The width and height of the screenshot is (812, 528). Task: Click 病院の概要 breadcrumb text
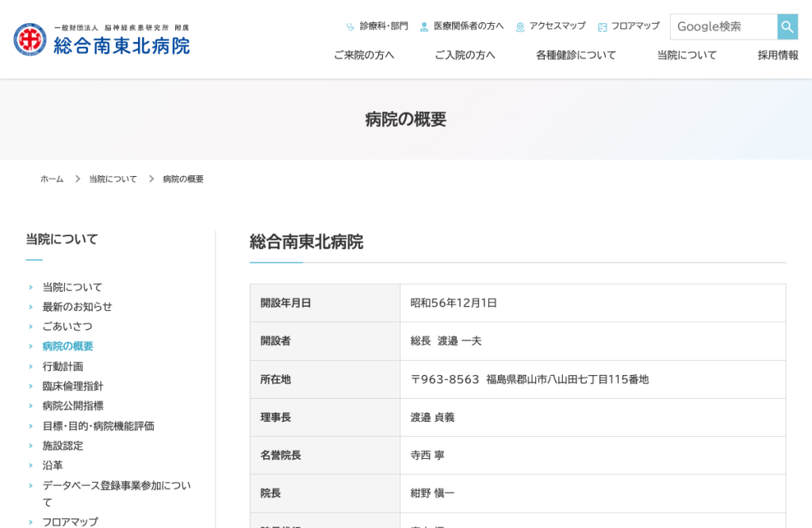pyautogui.click(x=183, y=179)
